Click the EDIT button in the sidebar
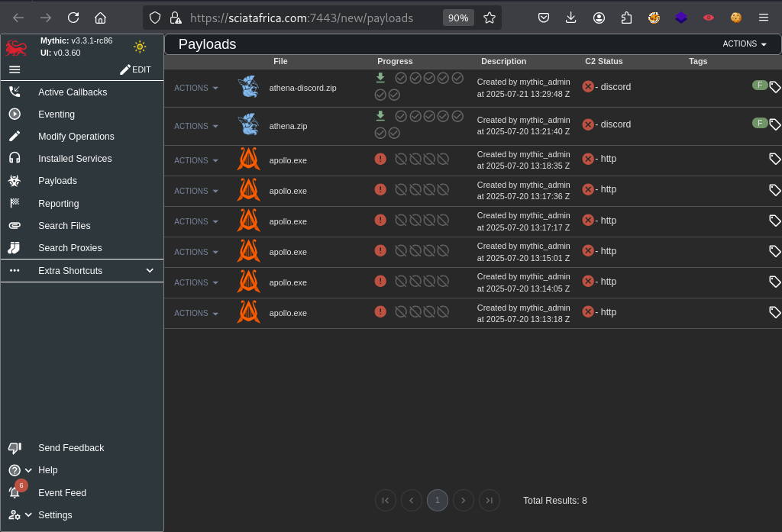 tap(135, 69)
